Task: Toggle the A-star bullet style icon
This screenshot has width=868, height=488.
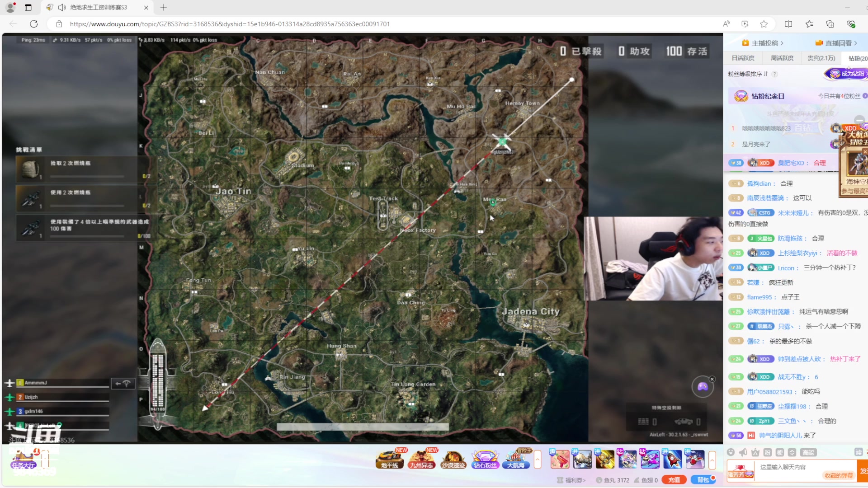Action: 755,452
